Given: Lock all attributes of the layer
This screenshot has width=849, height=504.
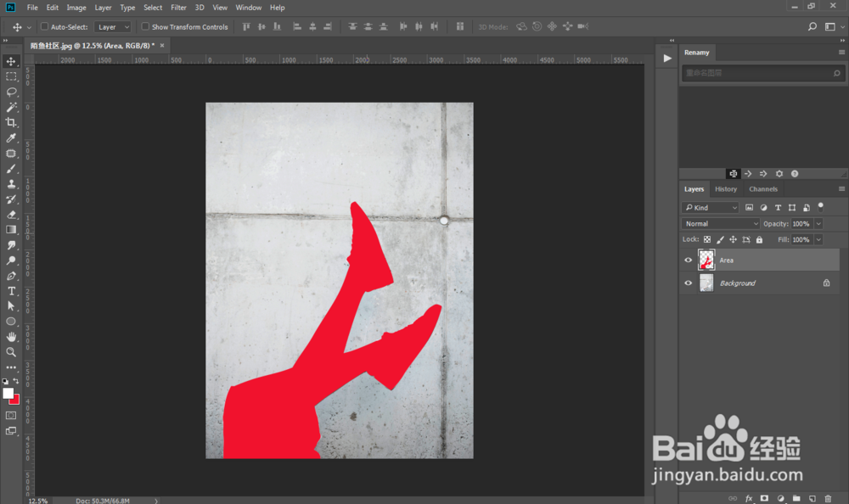Looking at the screenshot, I should pyautogui.click(x=759, y=239).
